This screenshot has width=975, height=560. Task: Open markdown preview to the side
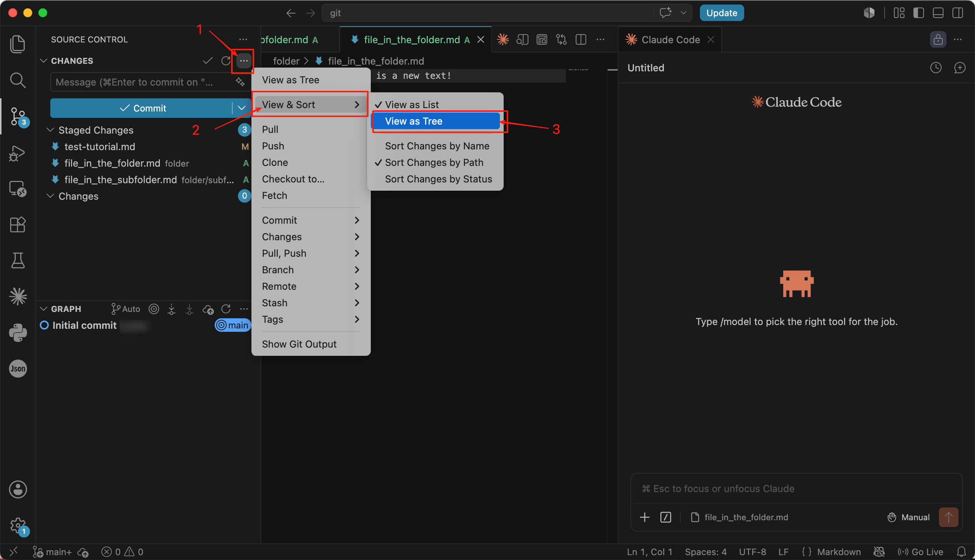pos(522,39)
